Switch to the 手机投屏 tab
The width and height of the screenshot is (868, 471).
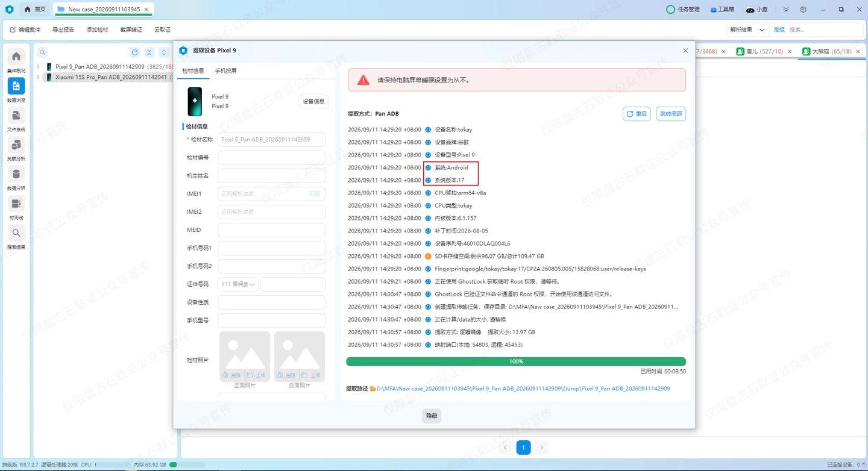[226, 70]
